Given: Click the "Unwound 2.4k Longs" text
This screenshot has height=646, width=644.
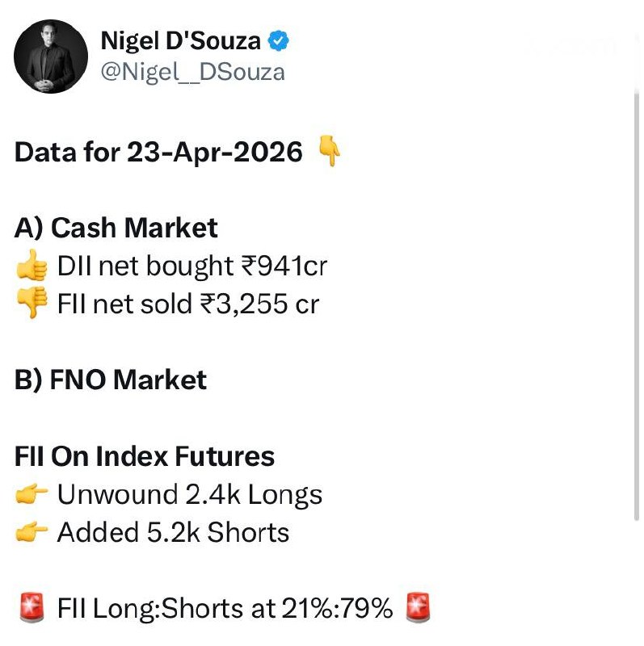Looking at the screenshot, I should pyautogui.click(x=190, y=495).
